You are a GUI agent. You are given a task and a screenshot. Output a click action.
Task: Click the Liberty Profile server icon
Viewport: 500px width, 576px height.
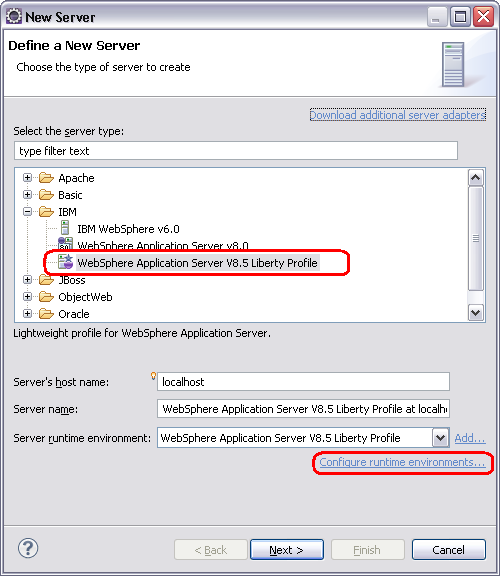click(x=66, y=262)
